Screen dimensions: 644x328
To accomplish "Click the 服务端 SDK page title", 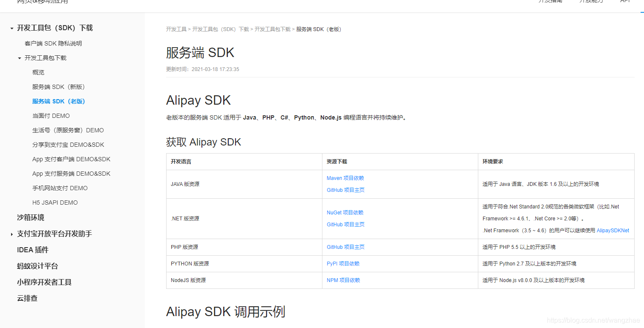I will 200,53.
